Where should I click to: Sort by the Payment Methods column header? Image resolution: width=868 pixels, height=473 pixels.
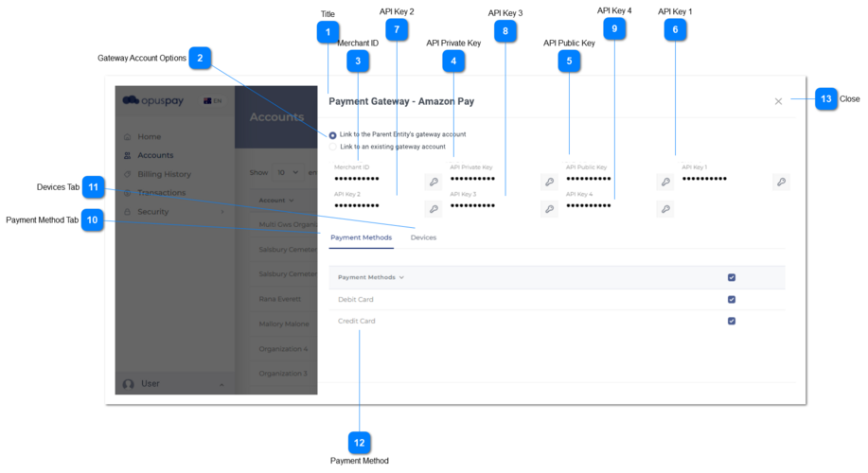pyautogui.click(x=369, y=277)
